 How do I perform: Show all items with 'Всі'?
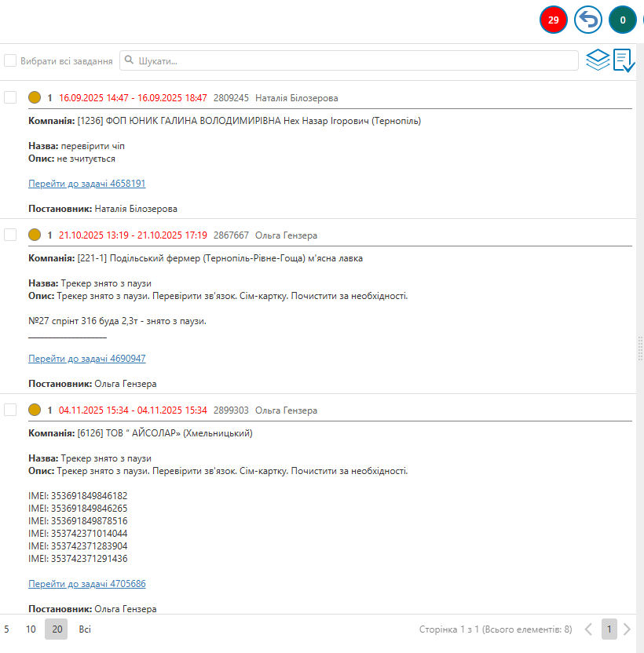[85, 629]
